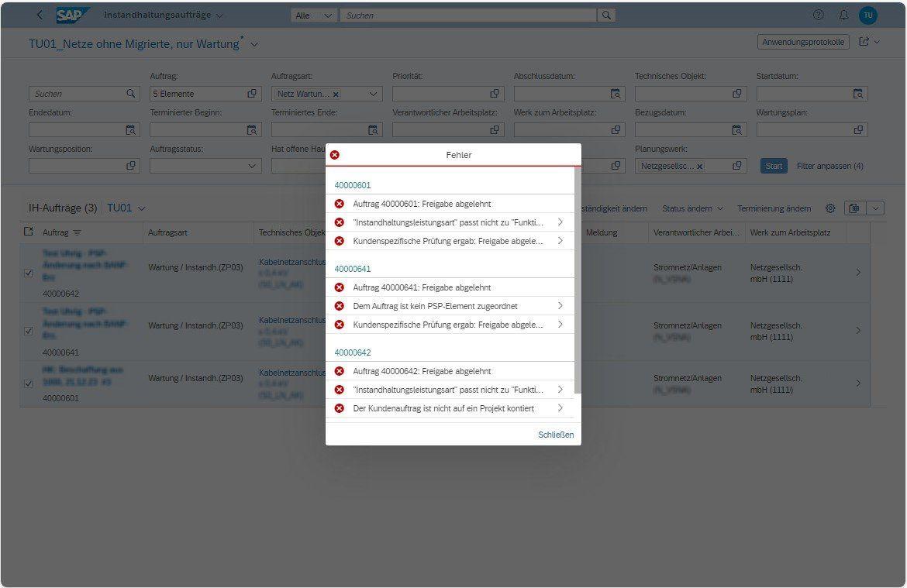907x588 pixels.
Task: Click the magnifier icon in the global search bar
Action: click(x=605, y=15)
